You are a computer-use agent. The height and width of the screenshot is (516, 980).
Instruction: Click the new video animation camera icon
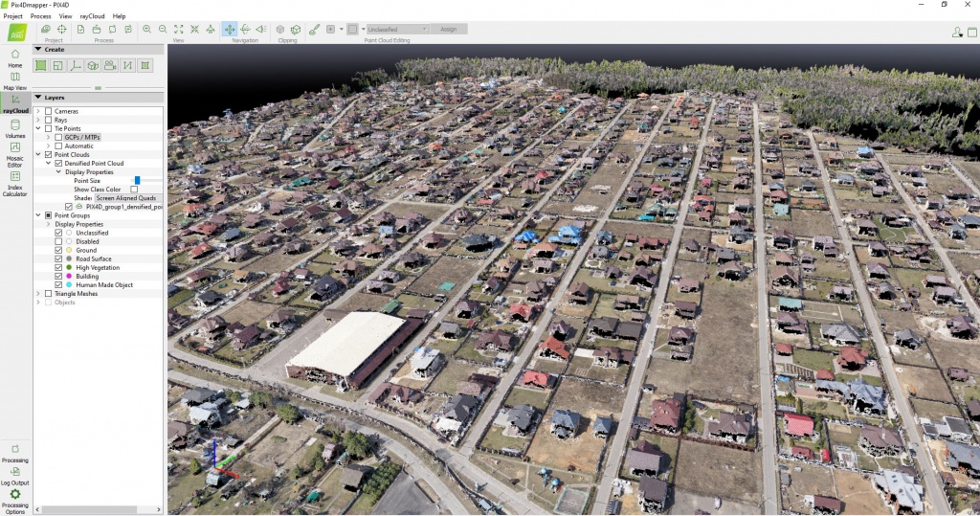coord(110,66)
